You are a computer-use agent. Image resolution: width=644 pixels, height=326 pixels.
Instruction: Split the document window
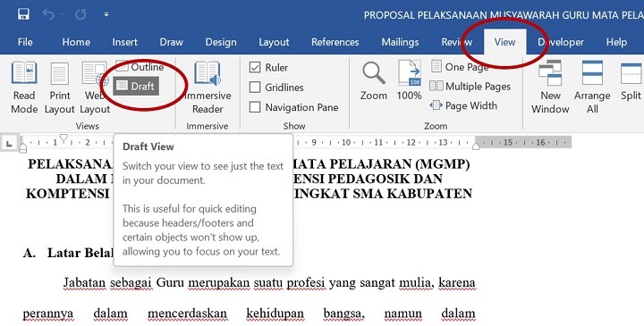pyautogui.click(x=631, y=81)
